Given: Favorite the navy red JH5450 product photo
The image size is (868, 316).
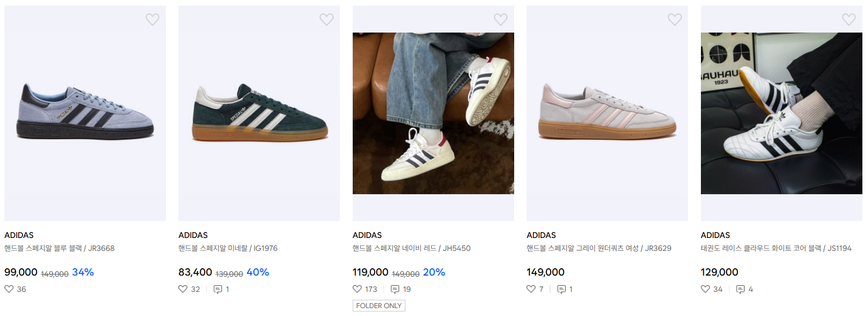Looking at the screenshot, I should (501, 20).
